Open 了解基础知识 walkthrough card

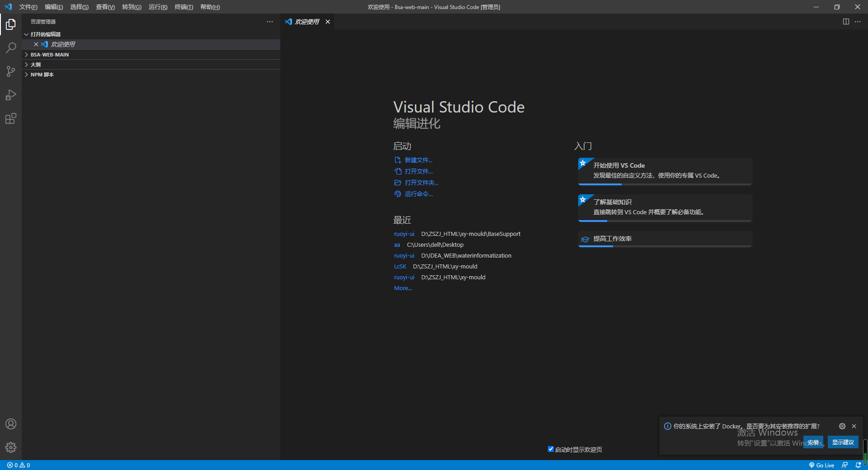[x=665, y=208]
